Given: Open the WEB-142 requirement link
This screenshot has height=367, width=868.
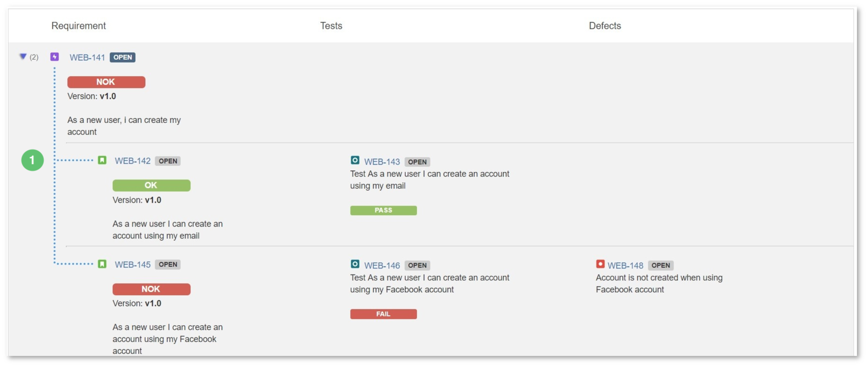Looking at the screenshot, I should point(132,161).
